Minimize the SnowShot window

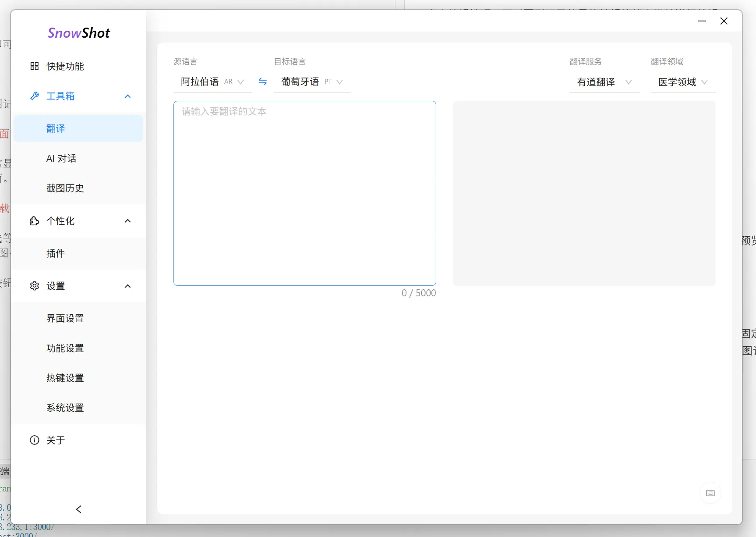[x=702, y=21]
